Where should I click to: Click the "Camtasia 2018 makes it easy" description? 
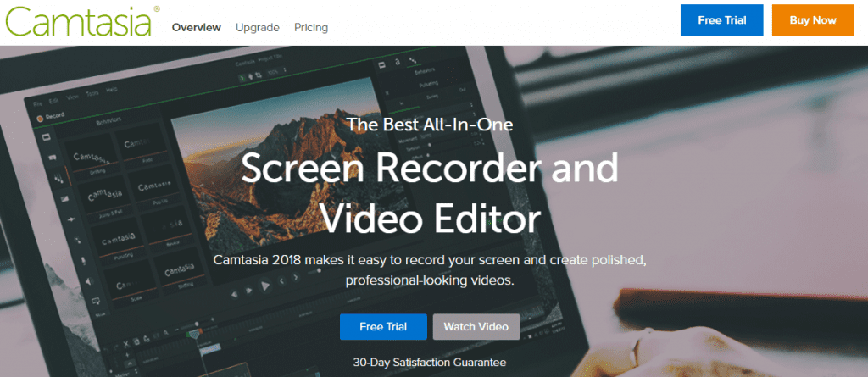(x=430, y=270)
